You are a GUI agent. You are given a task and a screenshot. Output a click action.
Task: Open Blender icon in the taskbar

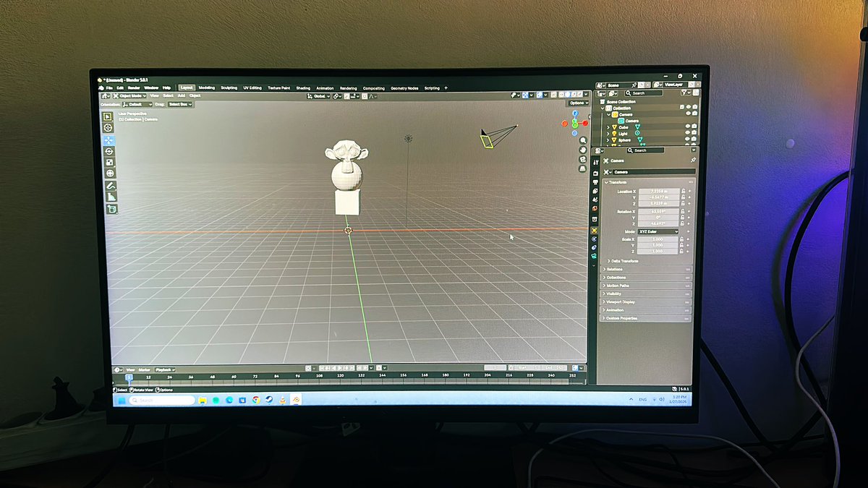[x=296, y=400]
